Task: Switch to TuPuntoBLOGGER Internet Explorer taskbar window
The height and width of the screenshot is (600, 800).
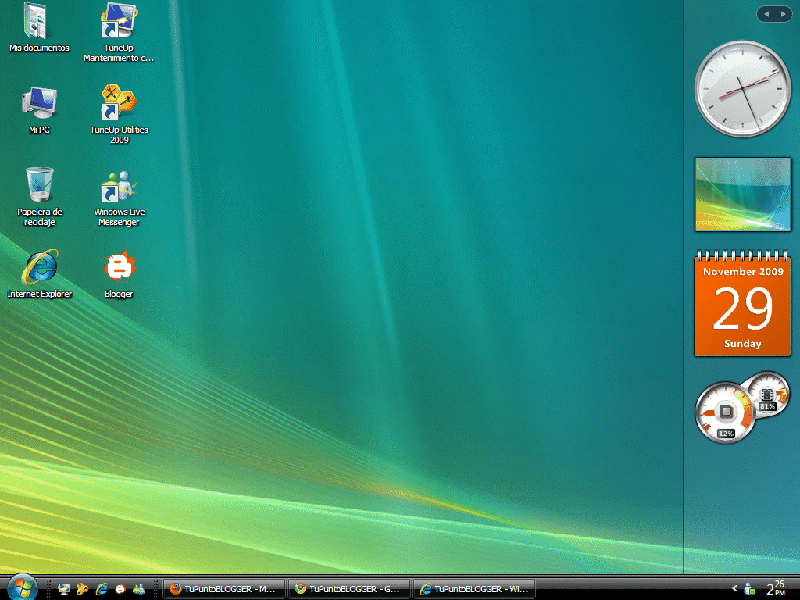Action: tap(474, 589)
